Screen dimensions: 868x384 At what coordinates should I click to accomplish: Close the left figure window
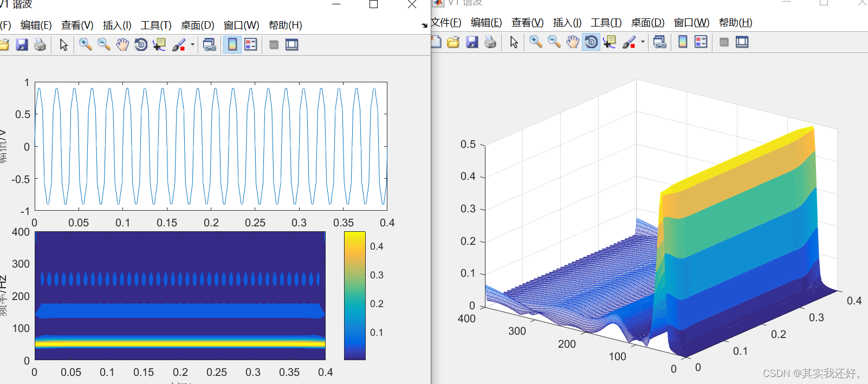coord(412,4)
